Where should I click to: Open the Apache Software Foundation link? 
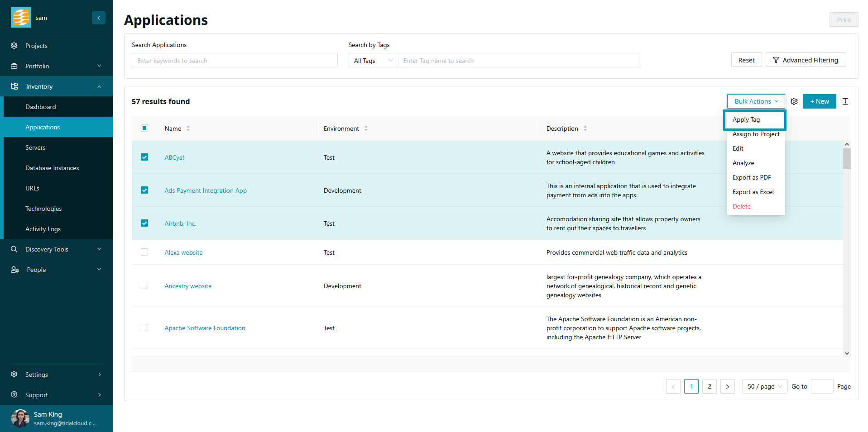(205, 328)
